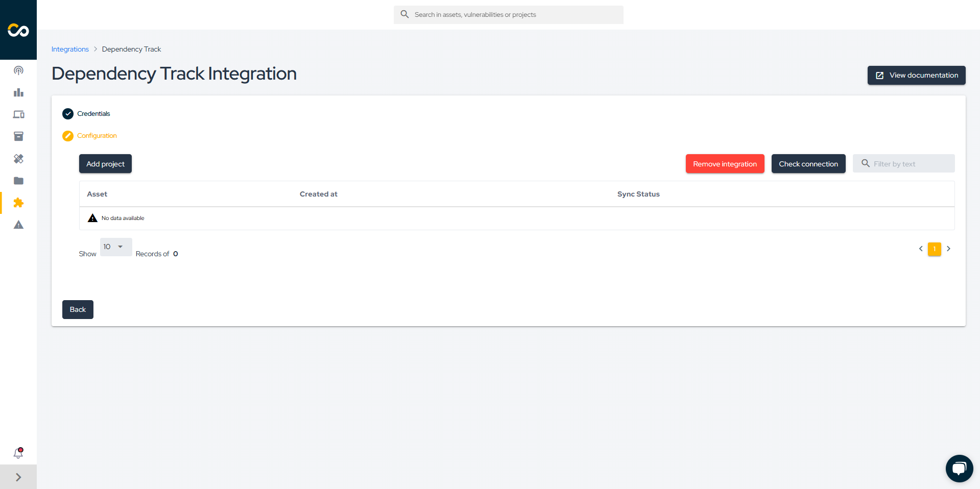Click the No data available message
Viewport: 980px width, 489px height.
[x=123, y=218]
